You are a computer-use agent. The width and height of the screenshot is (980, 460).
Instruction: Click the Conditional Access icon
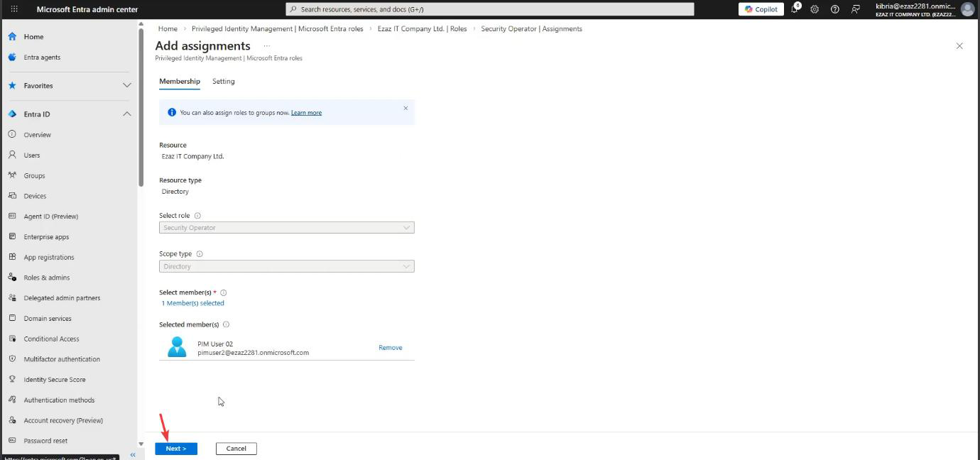pyautogui.click(x=12, y=338)
